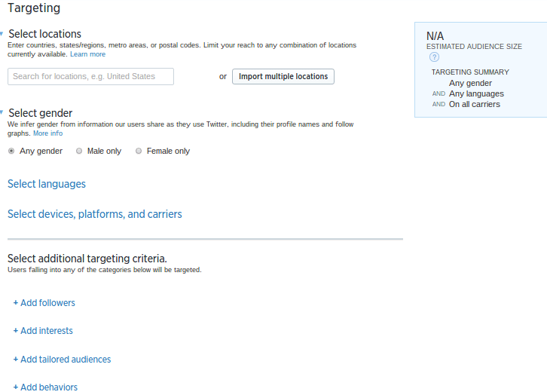
Task: Click the N/A estimated audience value
Action: pyautogui.click(x=435, y=35)
